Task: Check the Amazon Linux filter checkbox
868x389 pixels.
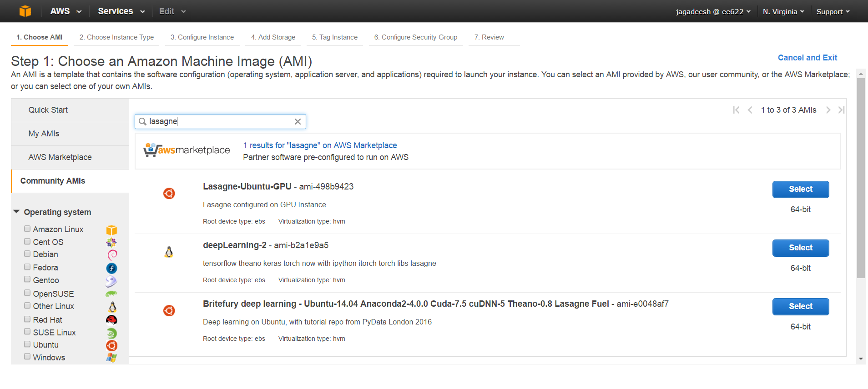Action: [27, 229]
